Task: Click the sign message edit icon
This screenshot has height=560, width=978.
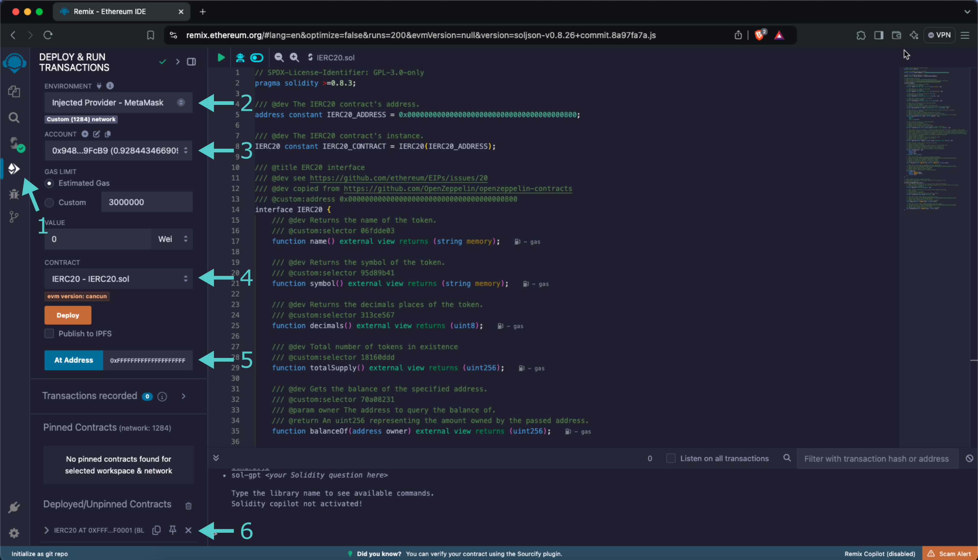Action: pos(97,134)
